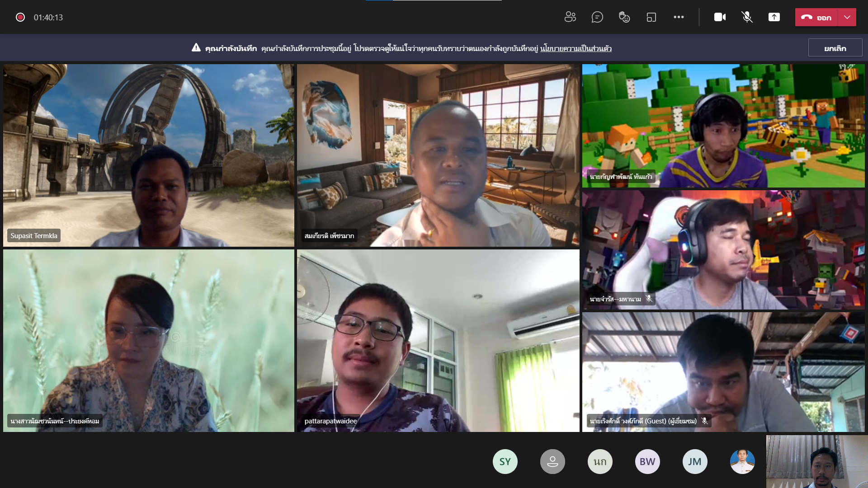
Task: Expand the leave options chevron
Action: point(847,17)
